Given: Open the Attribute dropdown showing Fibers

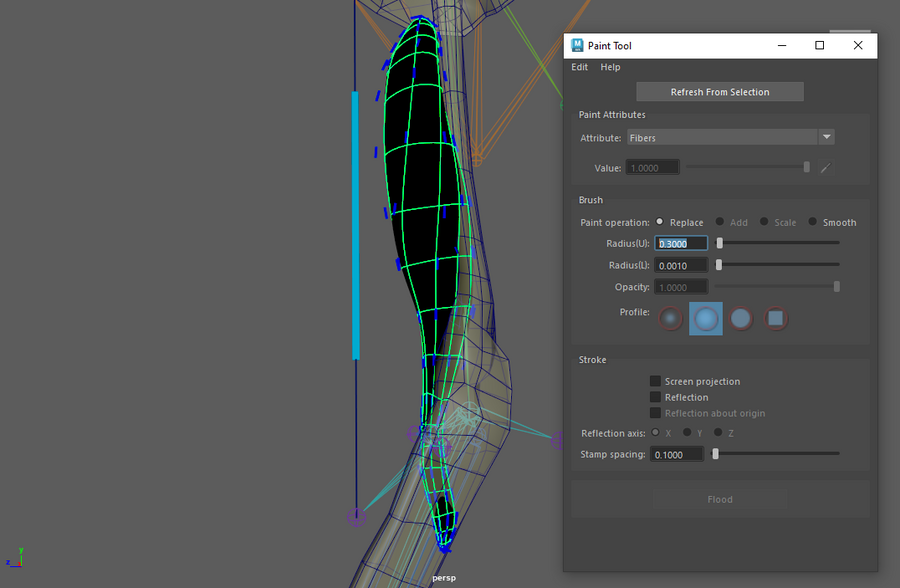Looking at the screenshot, I should pyautogui.click(x=730, y=137).
